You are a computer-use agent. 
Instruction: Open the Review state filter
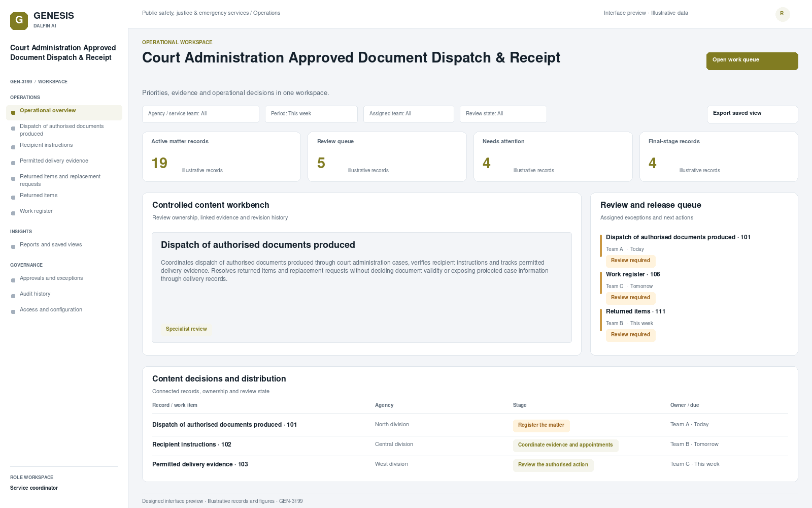(x=503, y=114)
